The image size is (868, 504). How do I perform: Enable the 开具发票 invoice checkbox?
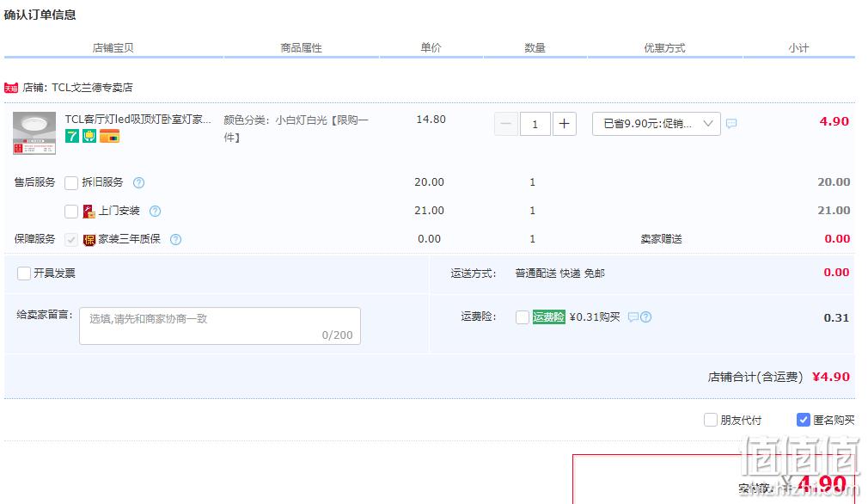(24, 273)
